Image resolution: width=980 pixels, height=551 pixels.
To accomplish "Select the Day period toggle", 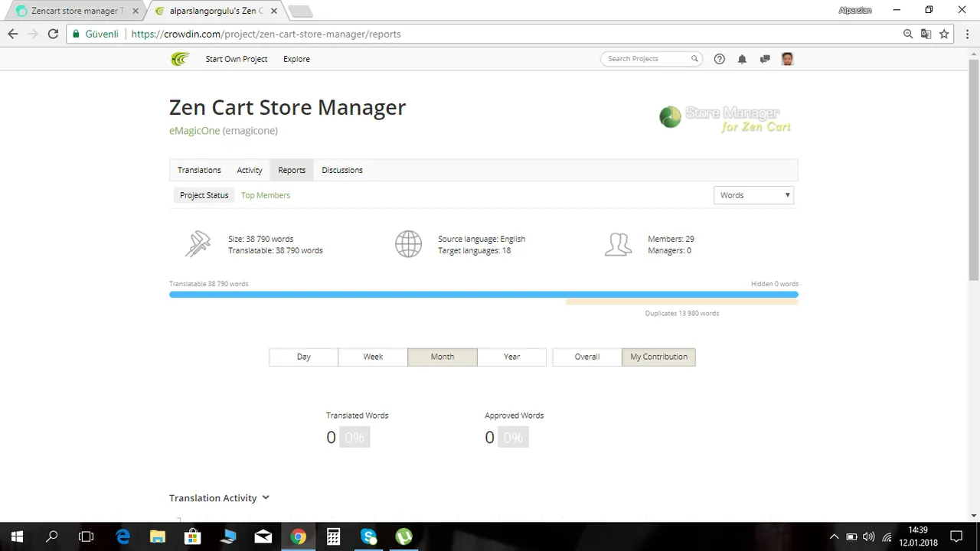I will pyautogui.click(x=304, y=357).
